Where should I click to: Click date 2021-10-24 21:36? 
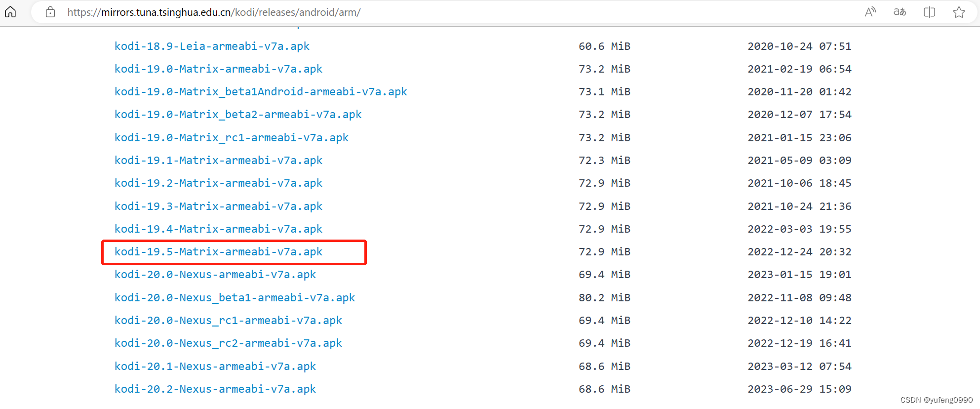pos(799,206)
